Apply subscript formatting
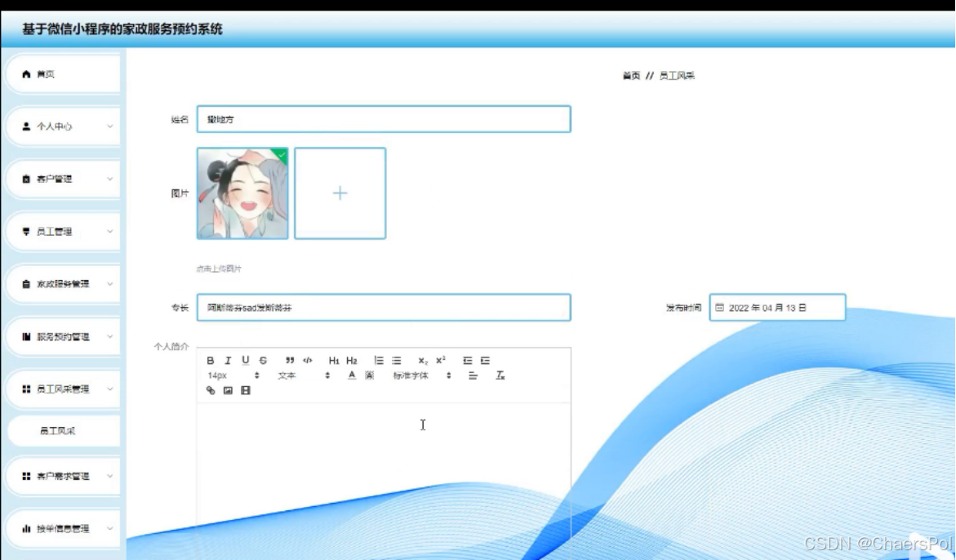Screen dimensions: 956x560 423,361
